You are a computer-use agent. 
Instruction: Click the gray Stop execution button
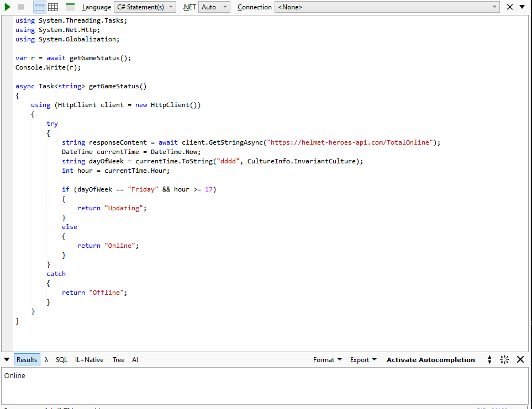(x=21, y=7)
